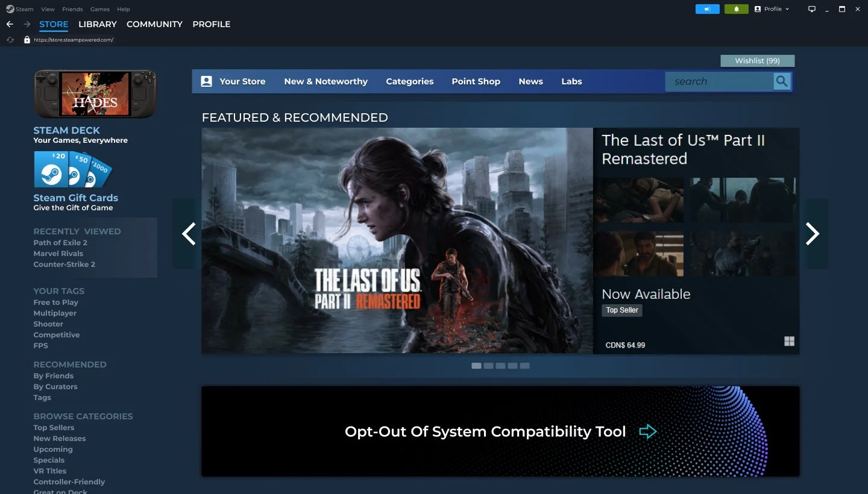Click the monitor icon for Big Picture mode
868x494 pixels.
(812, 9)
